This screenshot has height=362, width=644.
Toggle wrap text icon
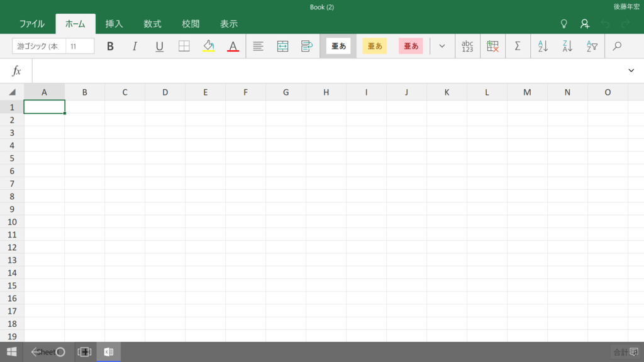pyautogui.click(x=307, y=46)
